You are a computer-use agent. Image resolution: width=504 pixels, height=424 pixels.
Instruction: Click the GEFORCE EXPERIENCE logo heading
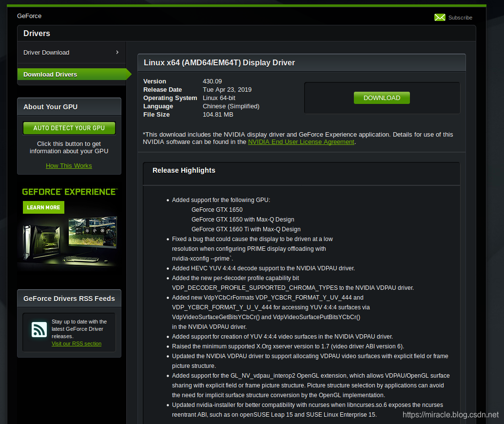click(70, 192)
